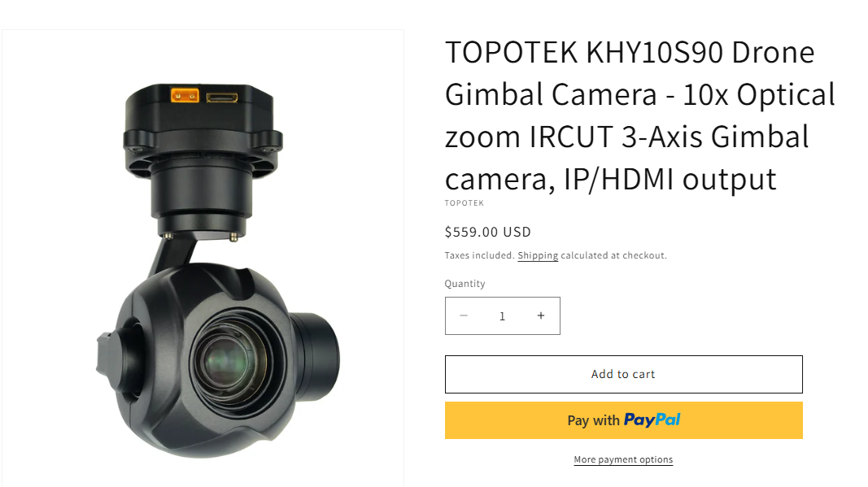
Task: Click the Quantity label
Action: [465, 284]
